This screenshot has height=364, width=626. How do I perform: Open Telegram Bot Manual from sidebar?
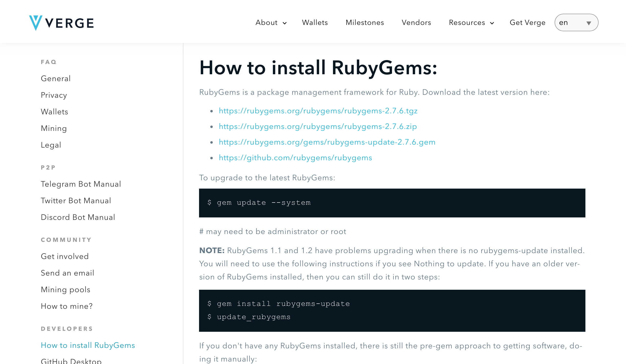click(x=81, y=184)
